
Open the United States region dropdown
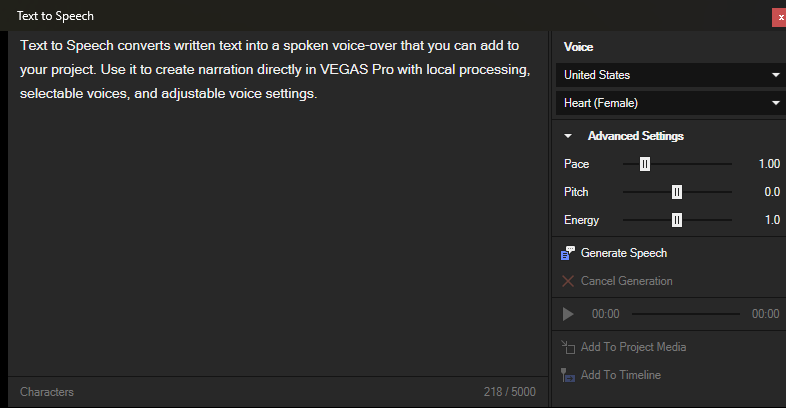[x=669, y=75]
